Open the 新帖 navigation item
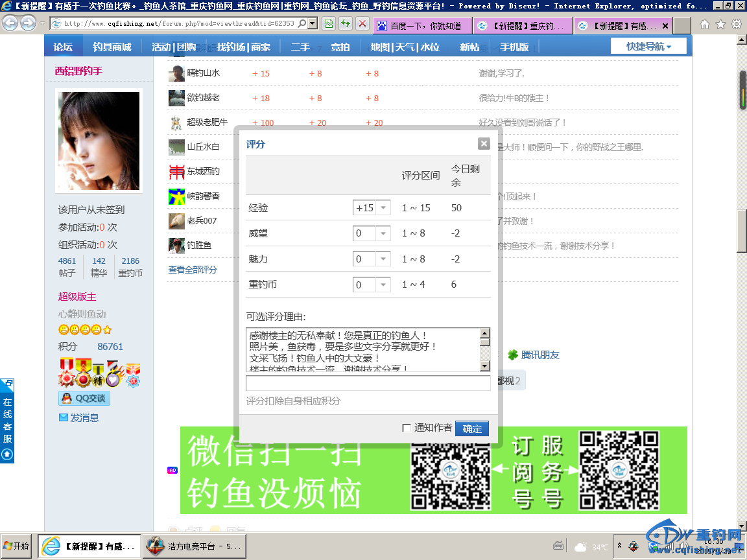This screenshot has height=560, width=747. click(469, 47)
